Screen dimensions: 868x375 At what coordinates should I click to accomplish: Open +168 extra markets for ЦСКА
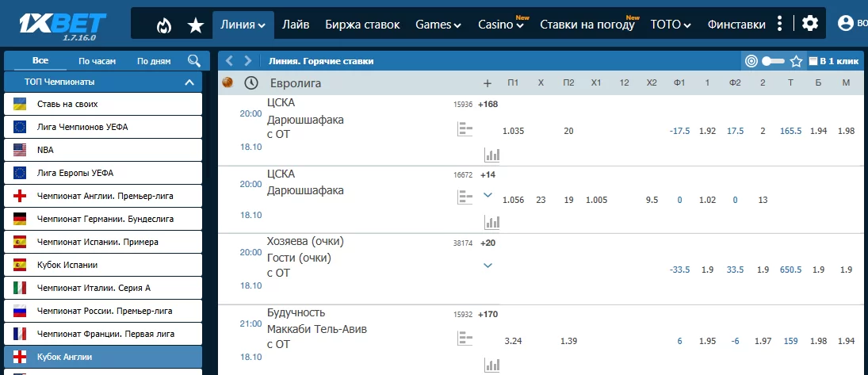pyautogui.click(x=488, y=104)
